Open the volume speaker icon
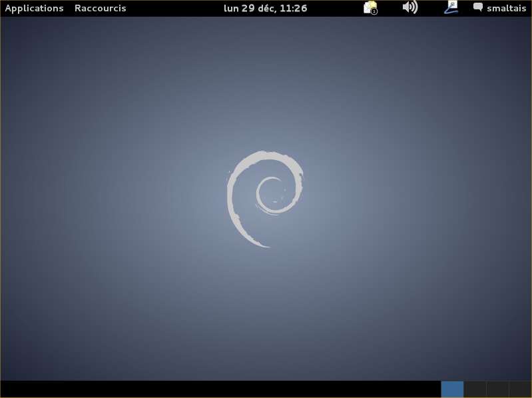 tap(409, 8)
